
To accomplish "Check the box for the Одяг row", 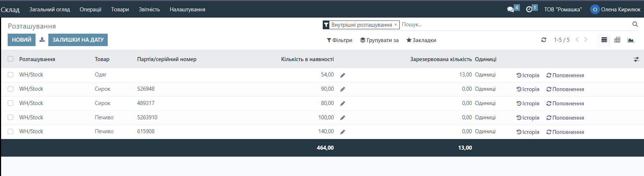I will 11,75.
